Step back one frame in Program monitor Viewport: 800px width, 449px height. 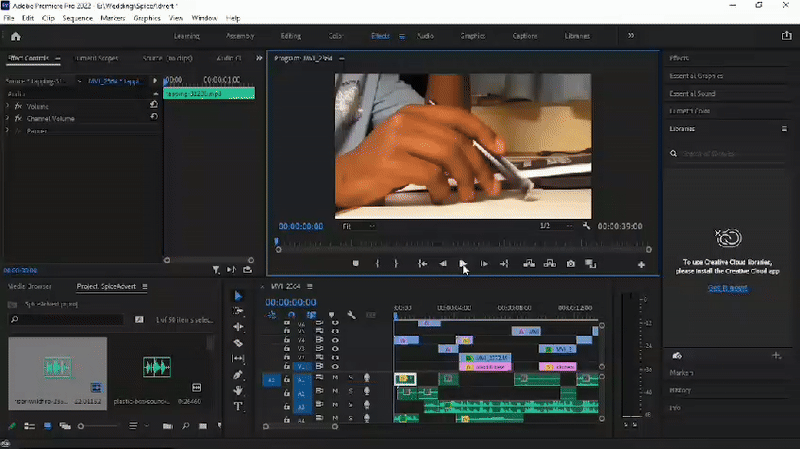(x=443, y=264)
